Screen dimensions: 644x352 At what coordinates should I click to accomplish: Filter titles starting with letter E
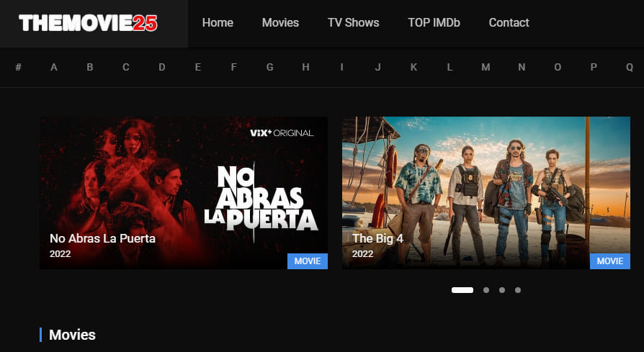pyautogui.click(x=198, y=67)
